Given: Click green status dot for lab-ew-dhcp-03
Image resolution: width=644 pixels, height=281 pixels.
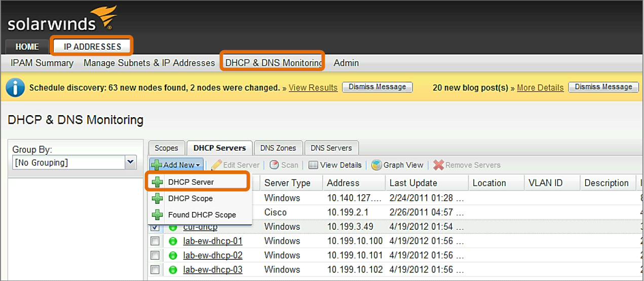Looking at the screenshot, I should pos(173,269).
